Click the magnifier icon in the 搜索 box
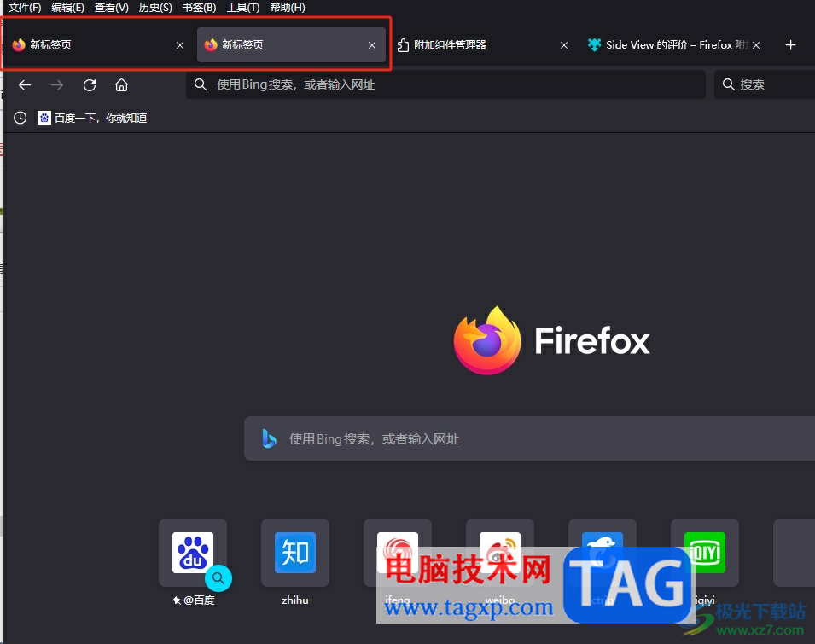This screenshot has height=644, width=815. 729,84
